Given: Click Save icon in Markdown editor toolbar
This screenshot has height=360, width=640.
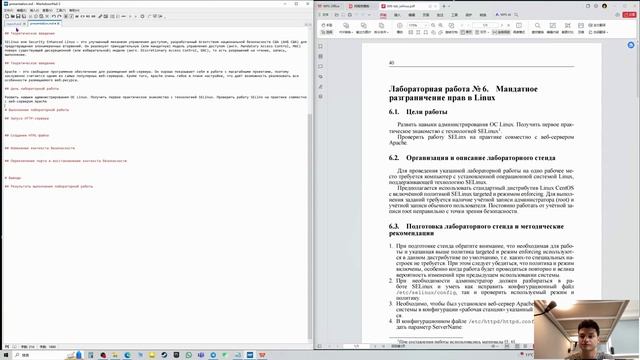Looking at the screenshot, I should (x=18, y=16).
